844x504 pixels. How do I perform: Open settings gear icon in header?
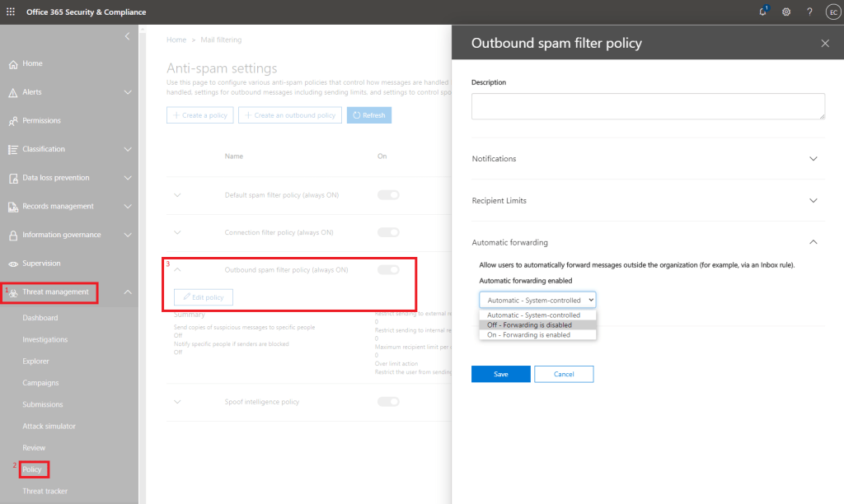(x=786, y=12)
